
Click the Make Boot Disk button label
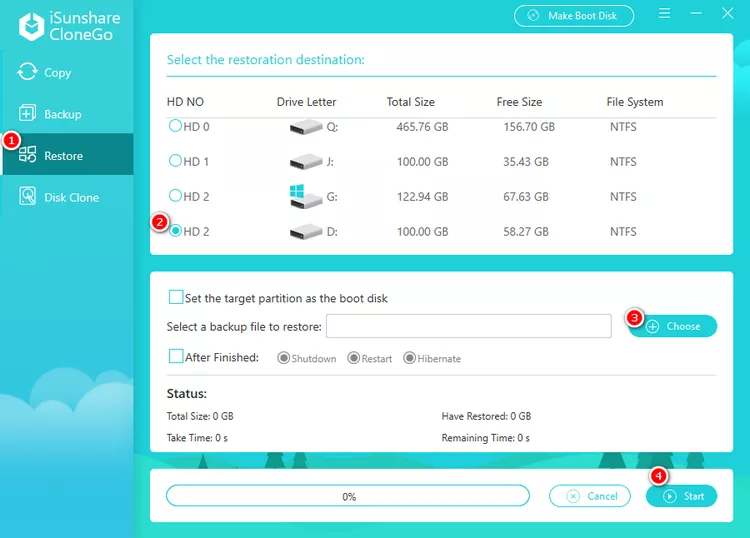pyautogui.click(x=583, y=16)
